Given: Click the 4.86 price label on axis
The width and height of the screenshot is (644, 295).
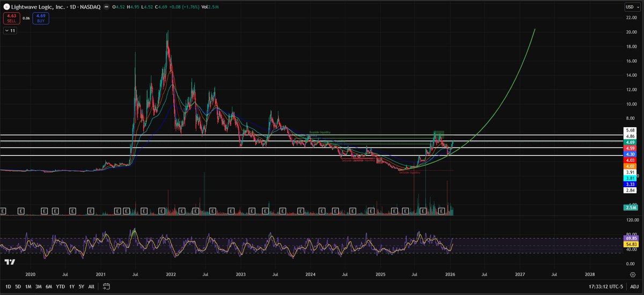Looking at the screenshot, I should tap(630, 137).
